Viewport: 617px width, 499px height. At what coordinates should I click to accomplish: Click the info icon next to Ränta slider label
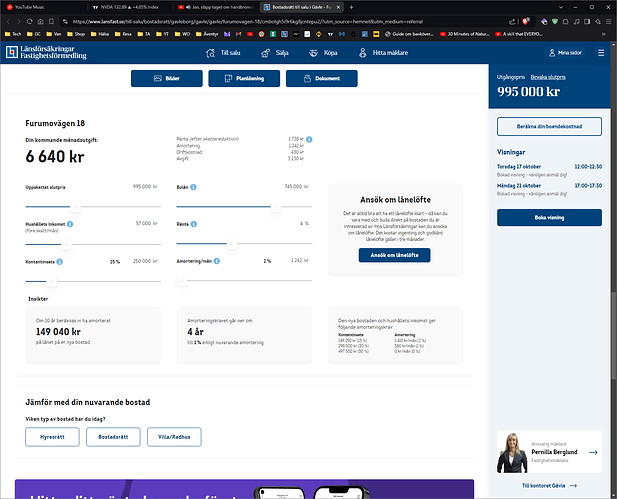193,224
